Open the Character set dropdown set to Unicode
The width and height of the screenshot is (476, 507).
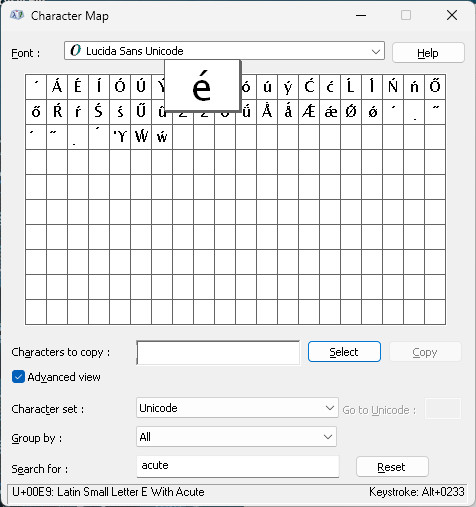(x=237, y=408)
